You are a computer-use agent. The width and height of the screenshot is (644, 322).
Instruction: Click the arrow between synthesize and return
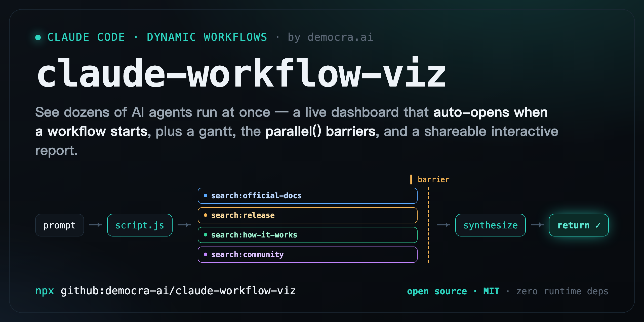[537, 225]
